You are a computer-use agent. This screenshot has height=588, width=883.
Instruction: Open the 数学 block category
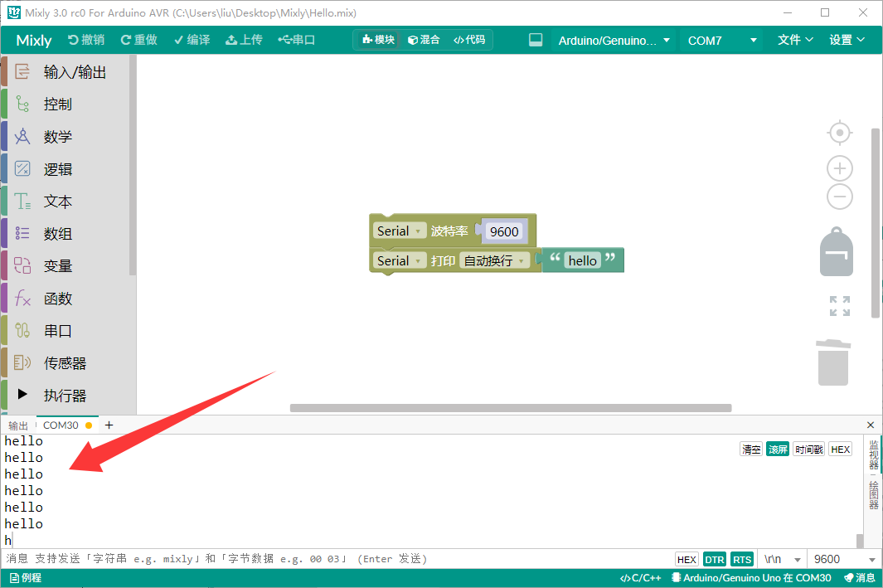68,136
